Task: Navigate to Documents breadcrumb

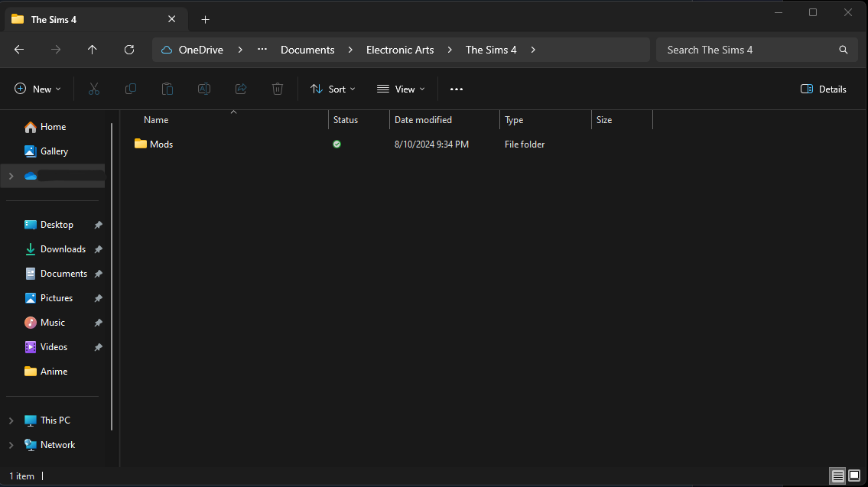Action: pos(307,50)
